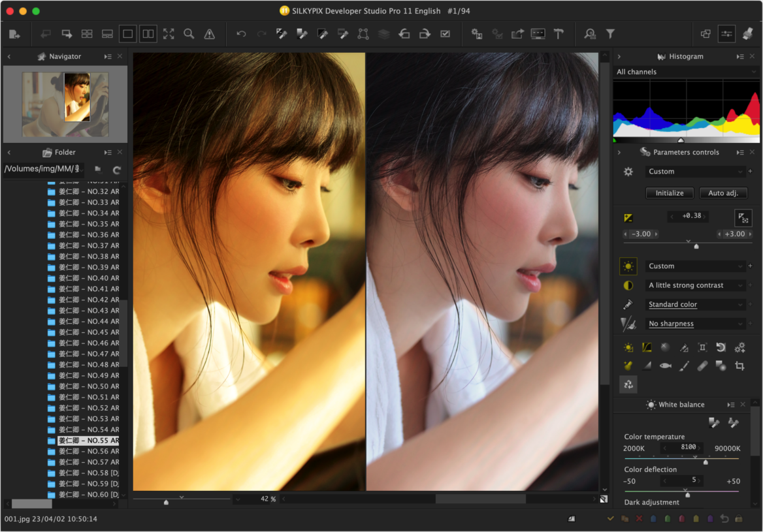Click the export-arrow icon in the toolbar

(517, 34)
